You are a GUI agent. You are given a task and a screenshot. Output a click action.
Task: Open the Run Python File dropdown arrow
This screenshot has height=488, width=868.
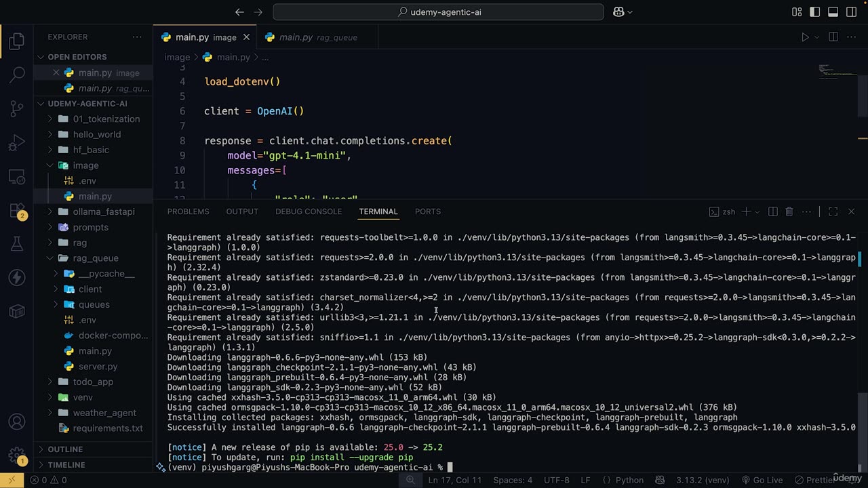(816, 37)
